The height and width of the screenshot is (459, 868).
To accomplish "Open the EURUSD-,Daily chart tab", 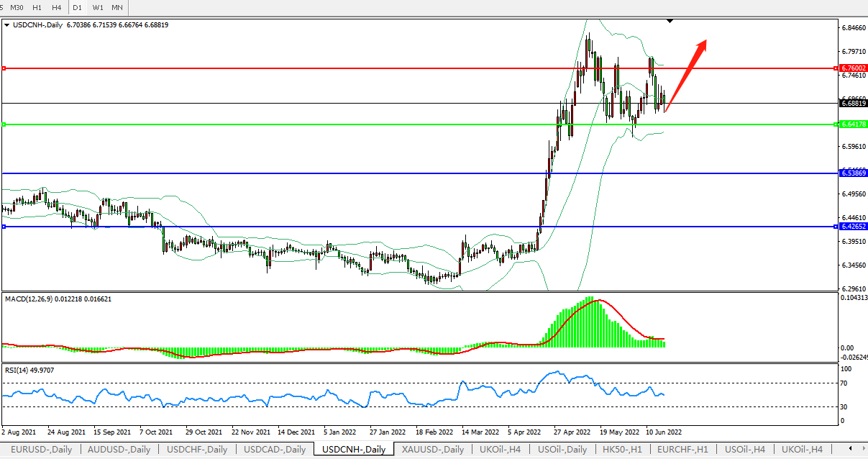I will (x=40, y=450).
